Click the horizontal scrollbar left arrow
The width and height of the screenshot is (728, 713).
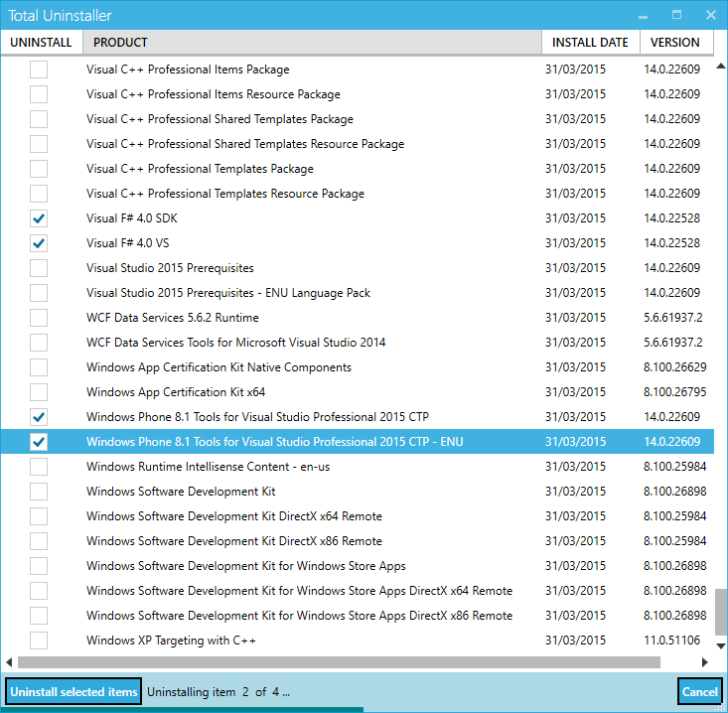(9, 662)
